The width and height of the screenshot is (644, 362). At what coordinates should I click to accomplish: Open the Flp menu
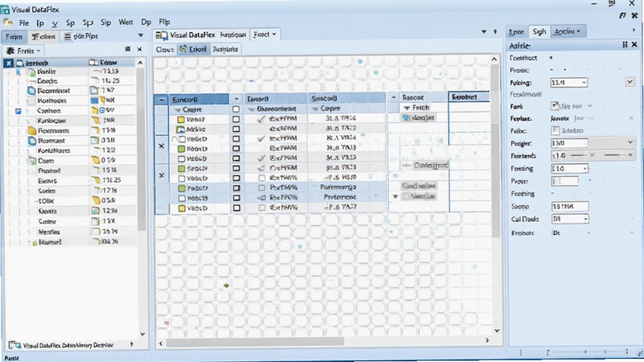[x=164, y=23]
